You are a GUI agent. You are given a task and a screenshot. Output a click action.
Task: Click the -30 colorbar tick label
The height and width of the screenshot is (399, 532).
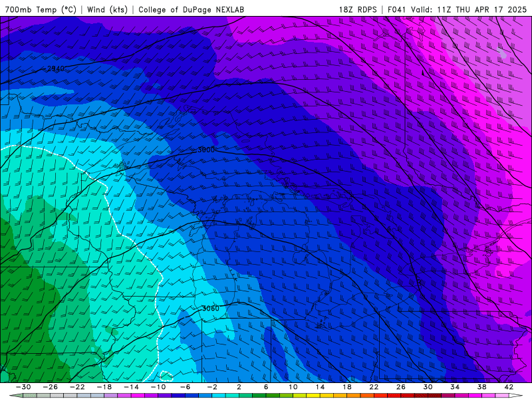[23, 387]
